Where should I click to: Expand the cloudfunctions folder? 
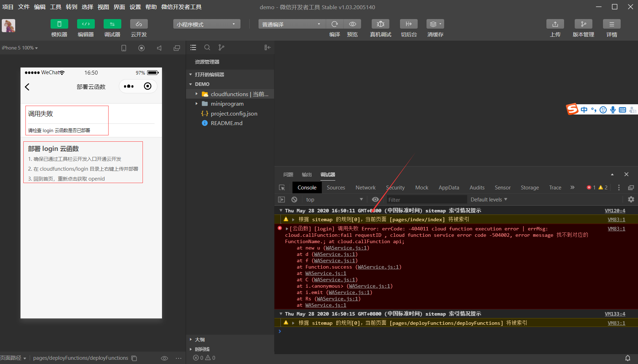tap(196, 94)
